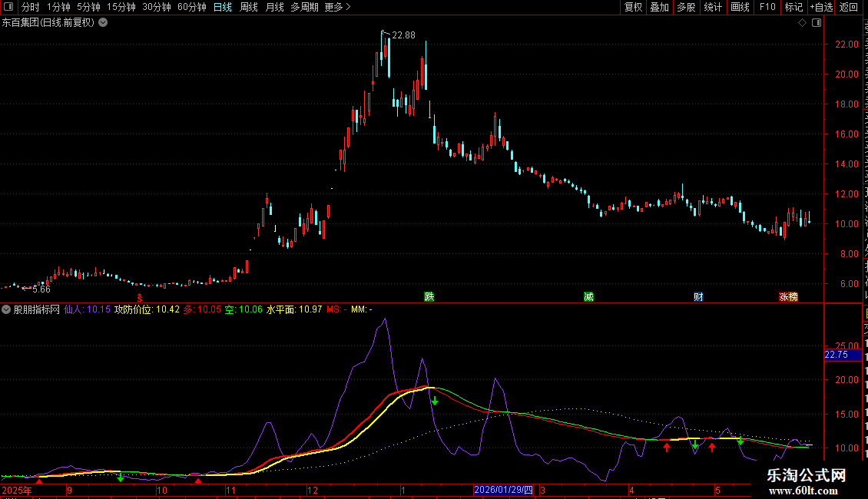Screen dimensions: 868x499
Task: Click the 22.88 high price label
Action: [x=403, y=35]
